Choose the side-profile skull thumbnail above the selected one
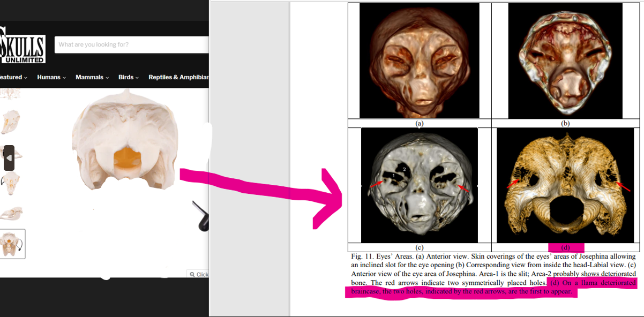Screen dimensions: 644x317 click(x=12, y=214)
